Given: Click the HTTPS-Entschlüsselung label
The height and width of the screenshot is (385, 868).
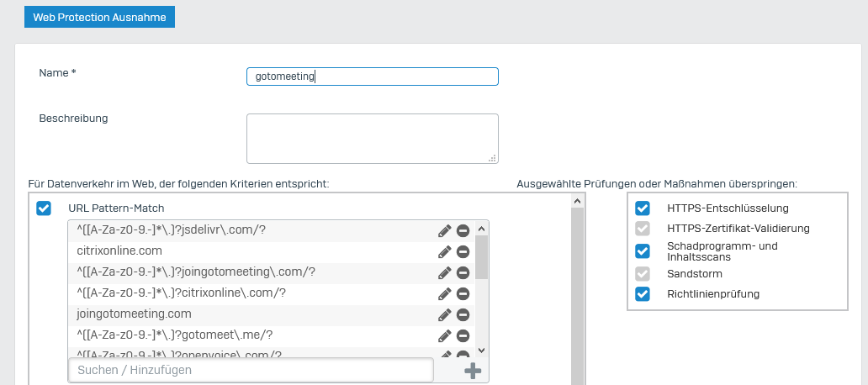Looking at the screenshot, I should click(728, 208).
